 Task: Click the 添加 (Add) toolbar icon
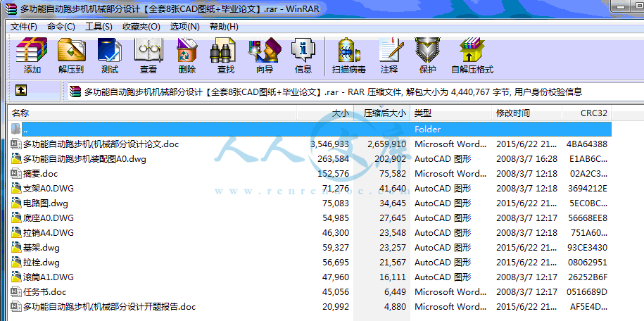tap(32, 50)
